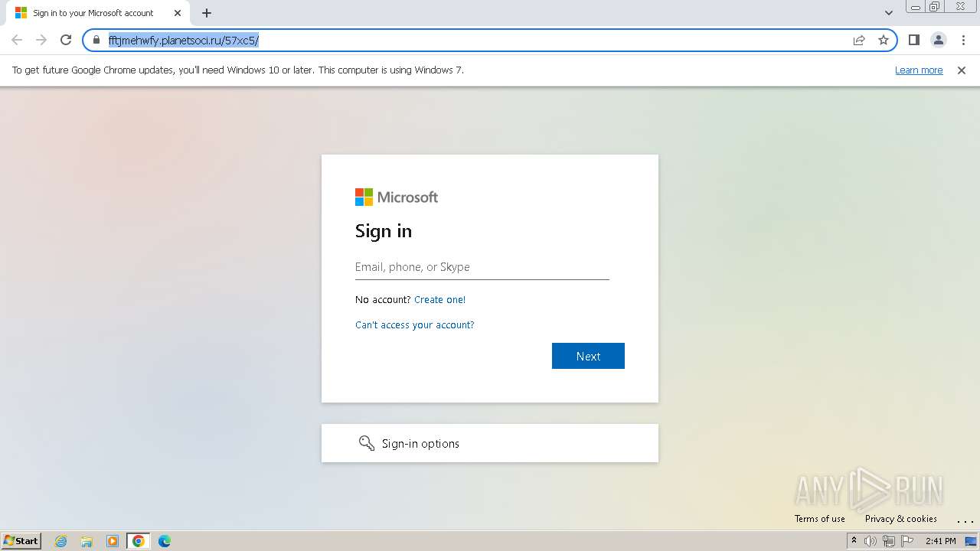The width and height of the screenshot is (980, 551).
Task: Click the footer ellipsis more options
Action: (965, 520)
